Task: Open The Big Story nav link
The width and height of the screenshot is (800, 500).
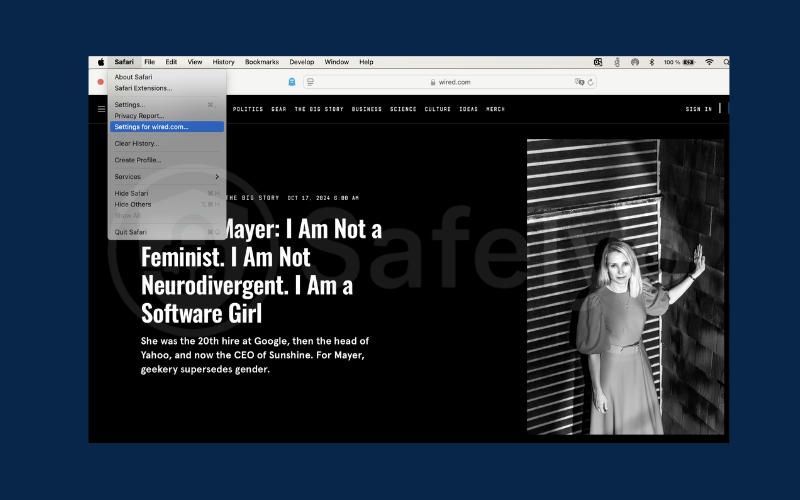Action: (319, 109)
